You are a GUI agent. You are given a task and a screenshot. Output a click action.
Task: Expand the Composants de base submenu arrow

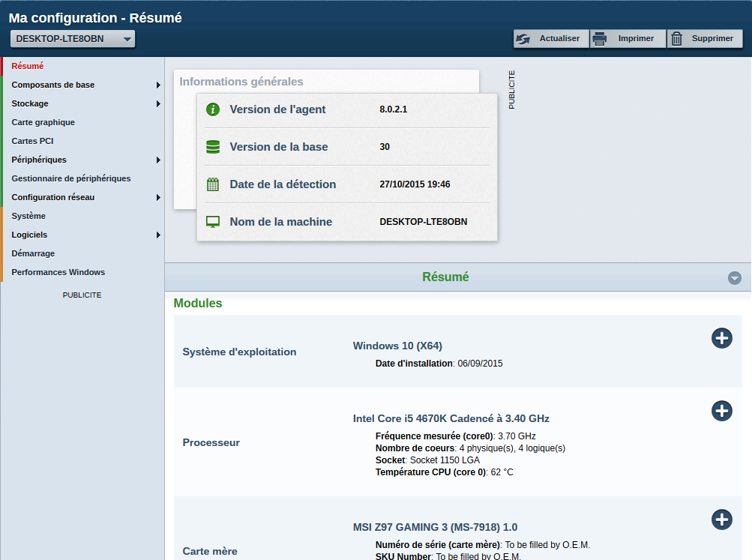coord(158,85)
